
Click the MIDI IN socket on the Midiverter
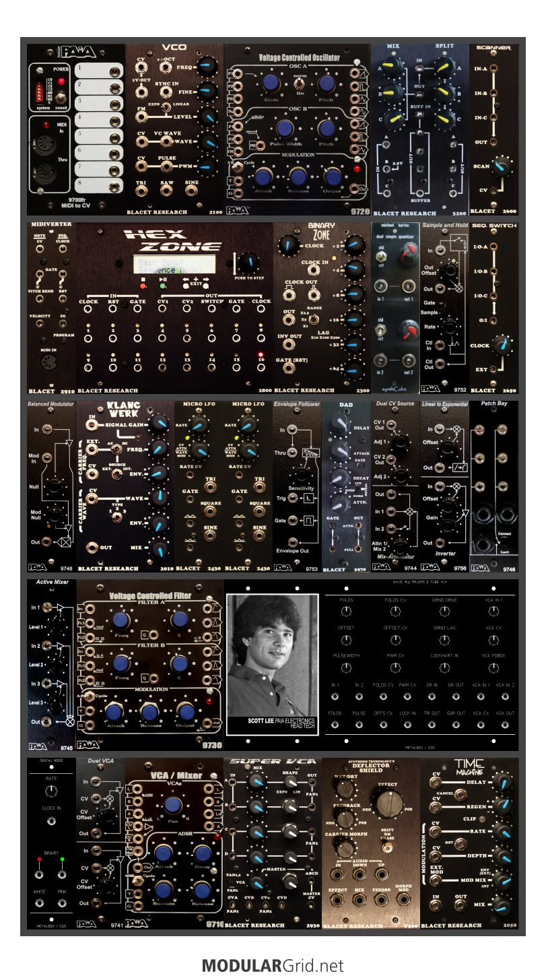(x=47, y=363)
